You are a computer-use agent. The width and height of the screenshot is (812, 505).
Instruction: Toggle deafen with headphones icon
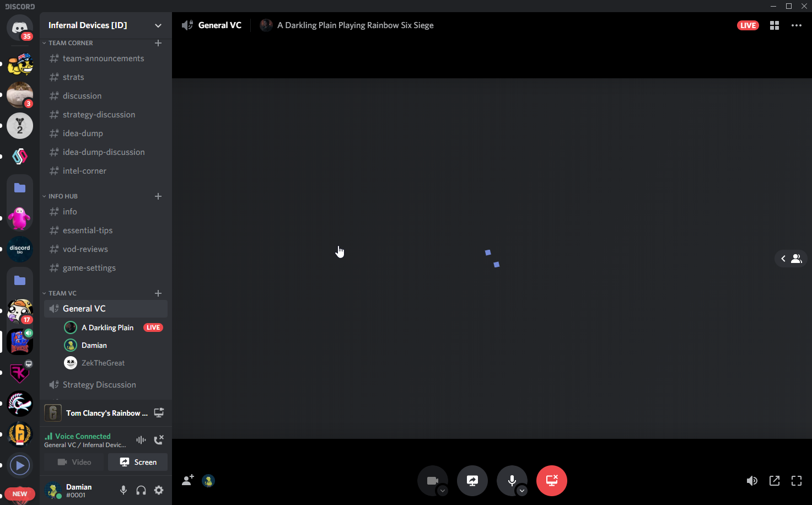coord(141,490)
